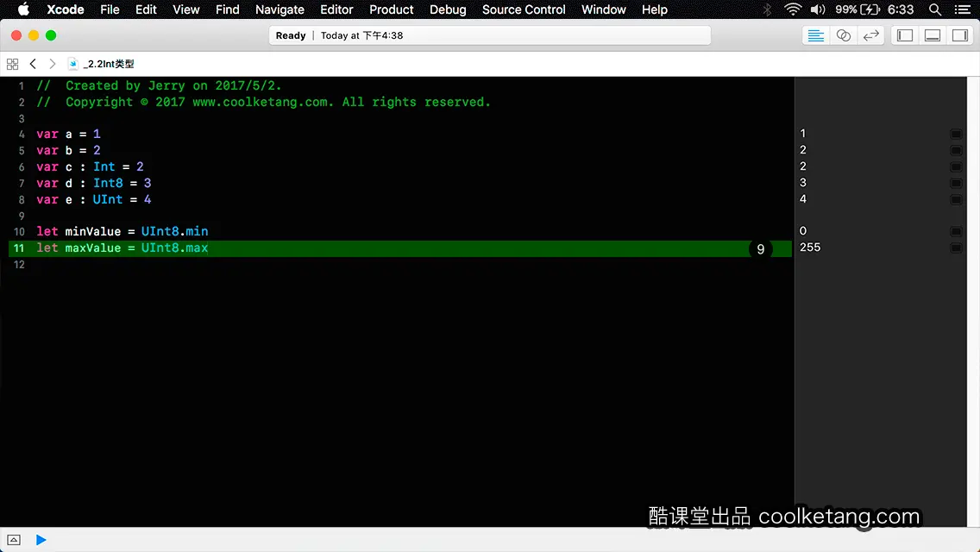980x552 pixels.
Task: Show the debug area toggle at bottom left
Action: point(14,540)
